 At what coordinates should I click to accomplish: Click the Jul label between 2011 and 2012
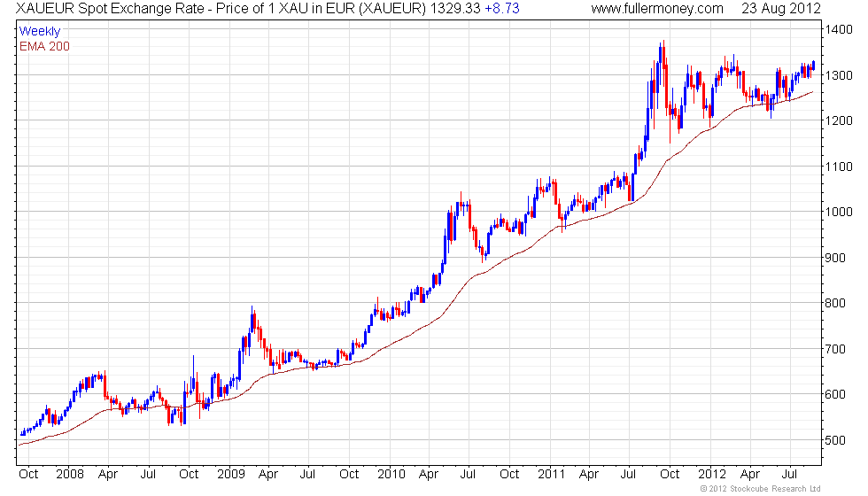point(628,475)
